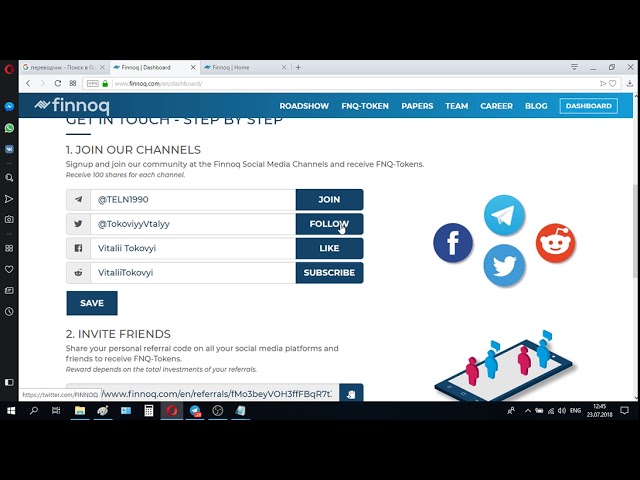Open Windows notification center
Viewport: 640px width, 480px height.
pos(624,411)
